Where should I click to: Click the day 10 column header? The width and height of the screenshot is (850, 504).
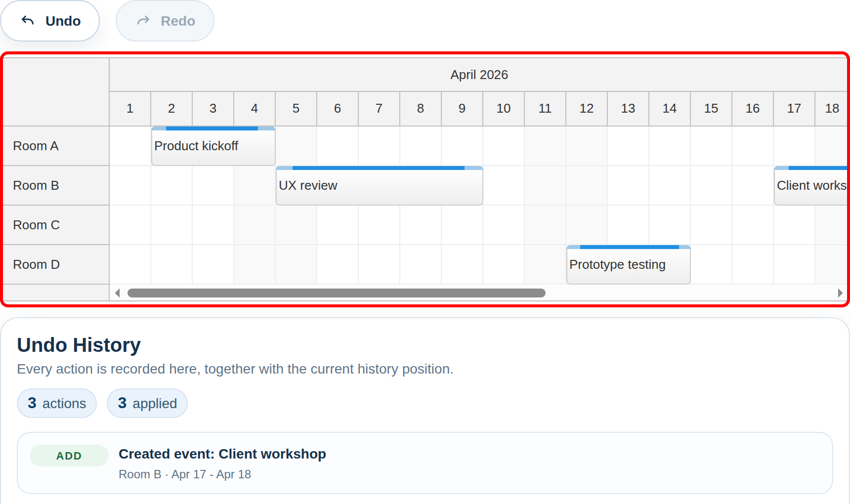503,108
